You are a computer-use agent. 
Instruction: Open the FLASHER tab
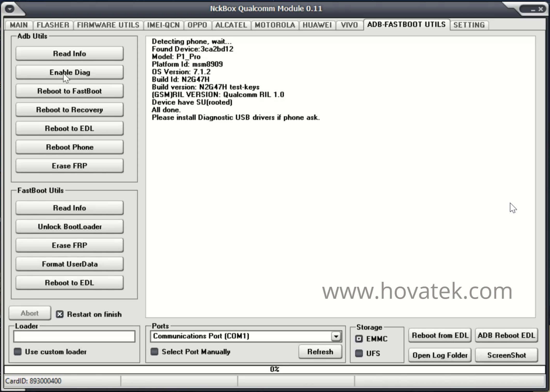pos(53,25)
